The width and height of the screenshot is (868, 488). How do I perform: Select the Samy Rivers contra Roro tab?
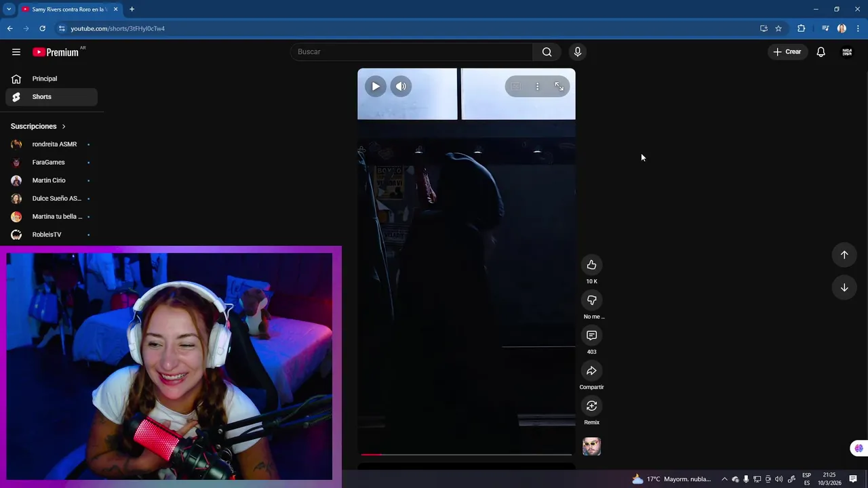69,9
